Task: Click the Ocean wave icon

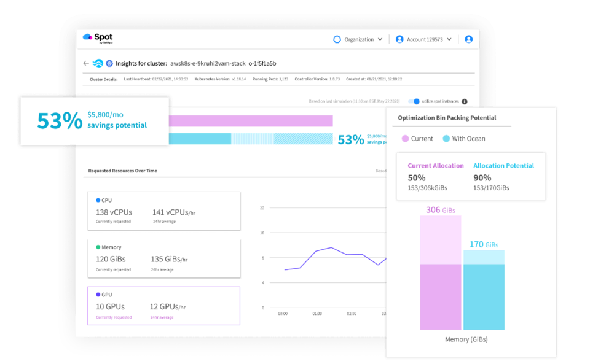Action: coord(98,63)
